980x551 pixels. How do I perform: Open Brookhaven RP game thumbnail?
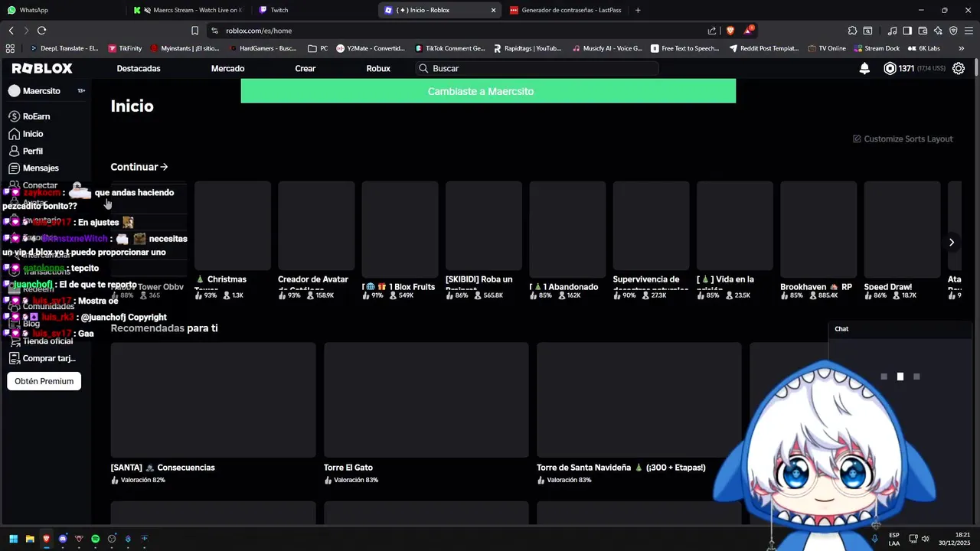pos(818,230)
